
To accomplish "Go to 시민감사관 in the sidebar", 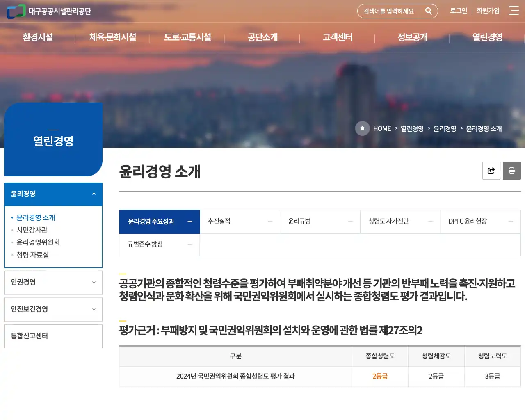I will click(x=32, y=230).
